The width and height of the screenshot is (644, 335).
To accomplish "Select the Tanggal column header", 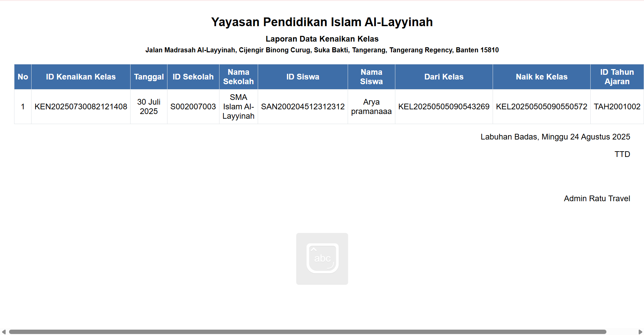I will (149, 76).
